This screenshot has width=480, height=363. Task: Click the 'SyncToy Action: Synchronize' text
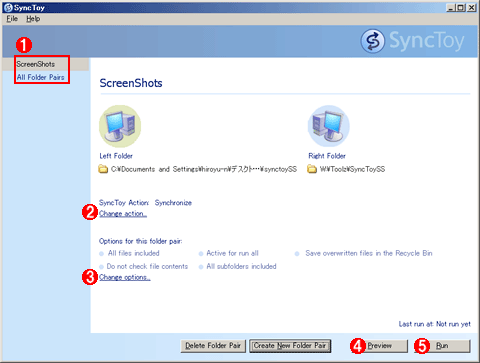tap(145, 203)
